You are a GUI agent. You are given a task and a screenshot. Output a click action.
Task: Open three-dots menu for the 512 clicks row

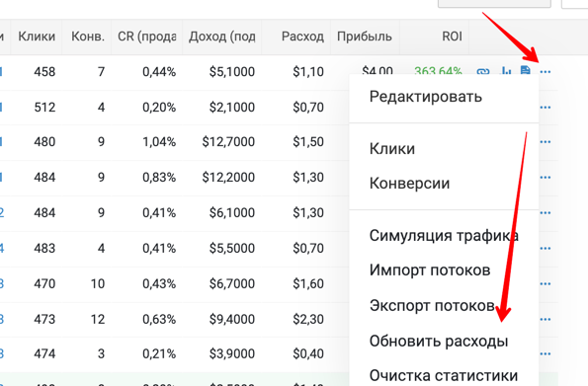click(x=546, y=108)
